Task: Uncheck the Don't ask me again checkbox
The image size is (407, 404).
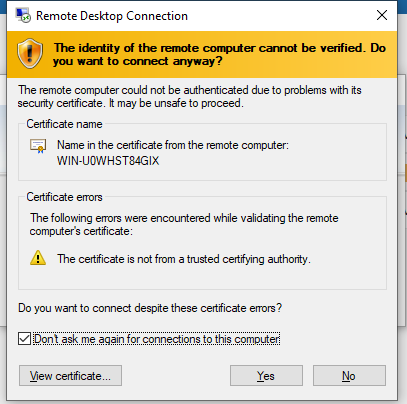Action: tap(24, 339)
